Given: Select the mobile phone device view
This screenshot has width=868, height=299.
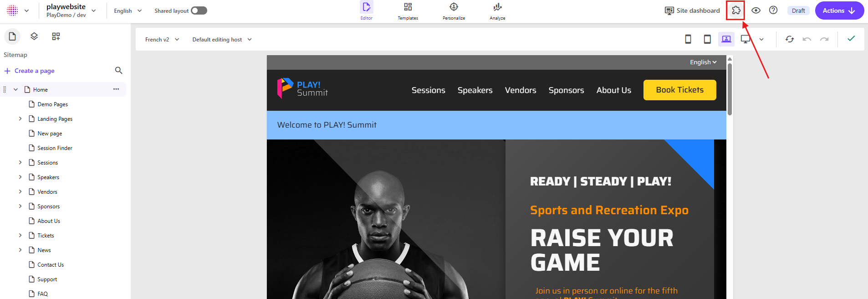Looking at the screenshot, I should pos(688,39).
